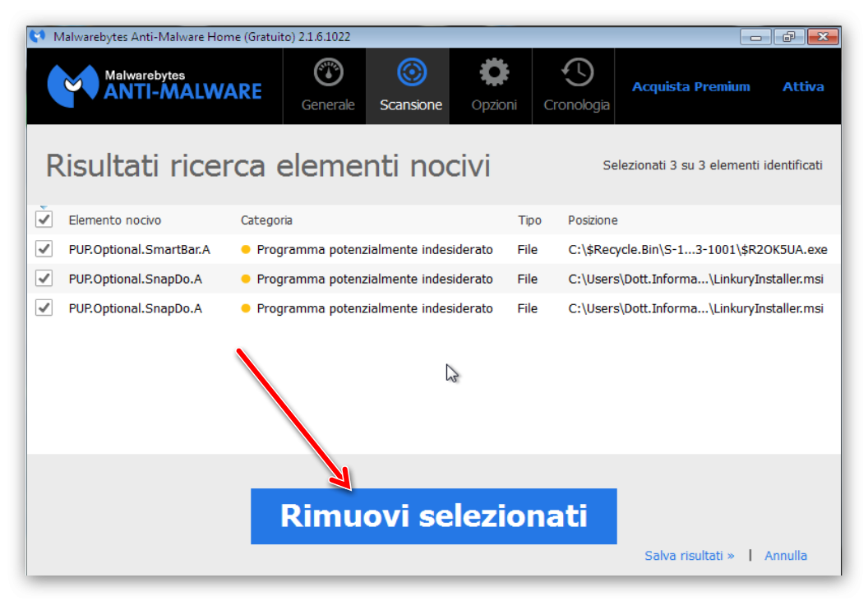Click the selected elements count text
The height and width of the screenshot is (601, 868).
coord(713,165)
